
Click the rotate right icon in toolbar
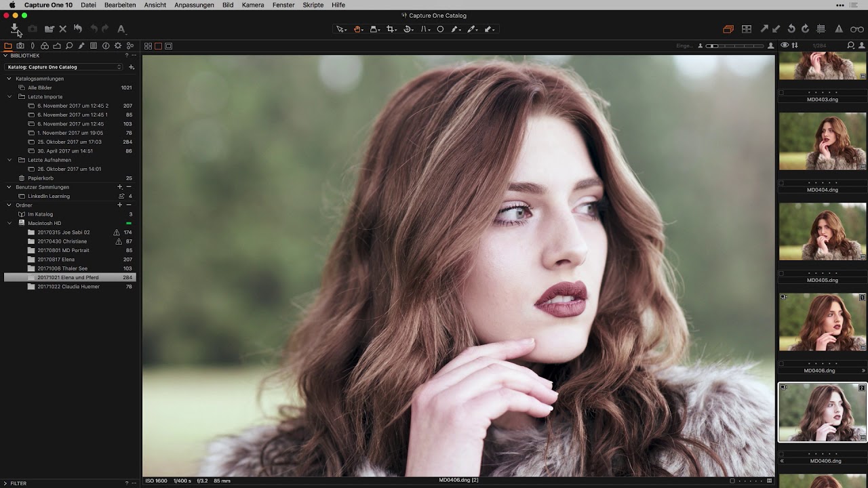[x=806, y=29]
